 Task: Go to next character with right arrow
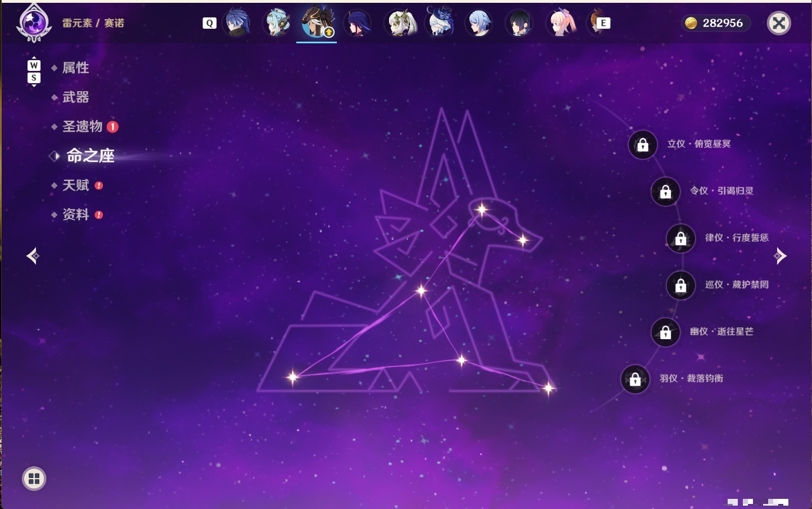pyautogui.click(x=780, y=256)
